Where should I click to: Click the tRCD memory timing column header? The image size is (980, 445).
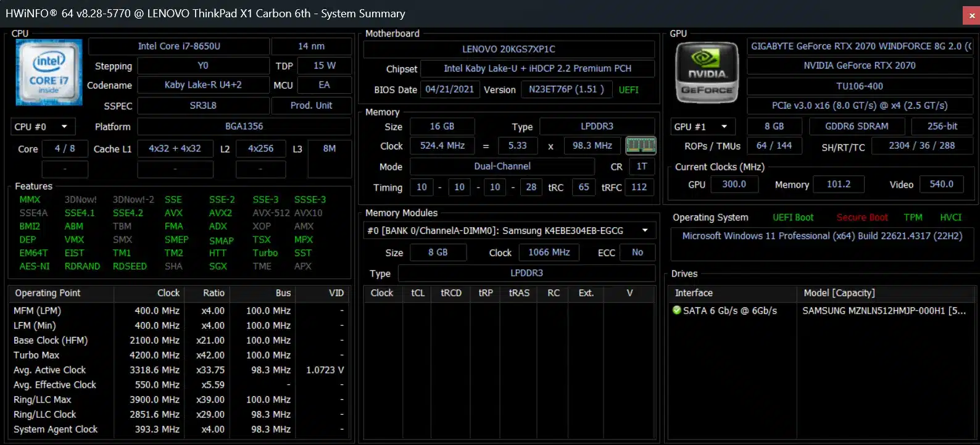click(451, 293)
